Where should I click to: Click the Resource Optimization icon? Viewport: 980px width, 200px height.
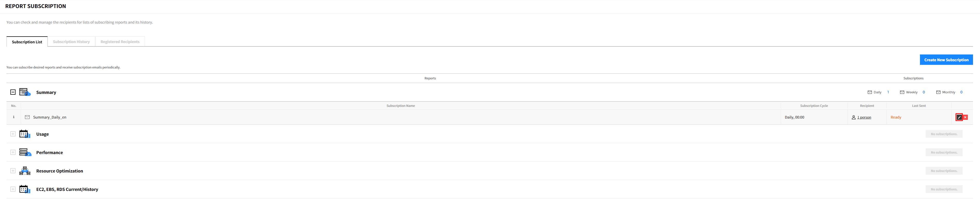pyautogui.click(x=25, y=171)
